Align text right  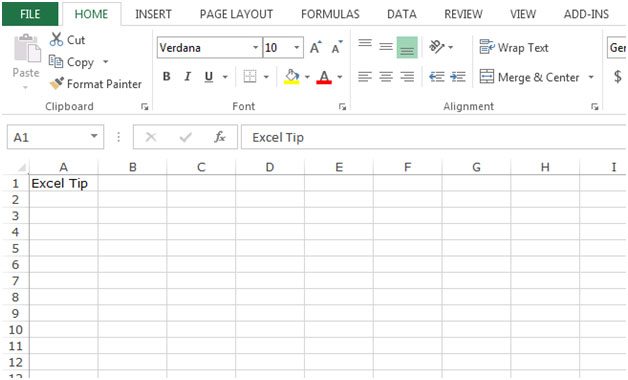(x=407, y=76)
